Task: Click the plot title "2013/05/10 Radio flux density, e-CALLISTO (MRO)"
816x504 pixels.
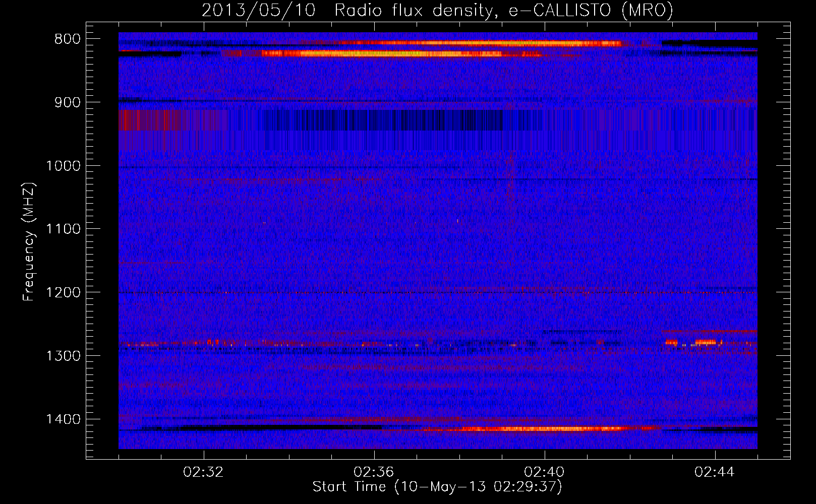Action: (x=437, y=10)
